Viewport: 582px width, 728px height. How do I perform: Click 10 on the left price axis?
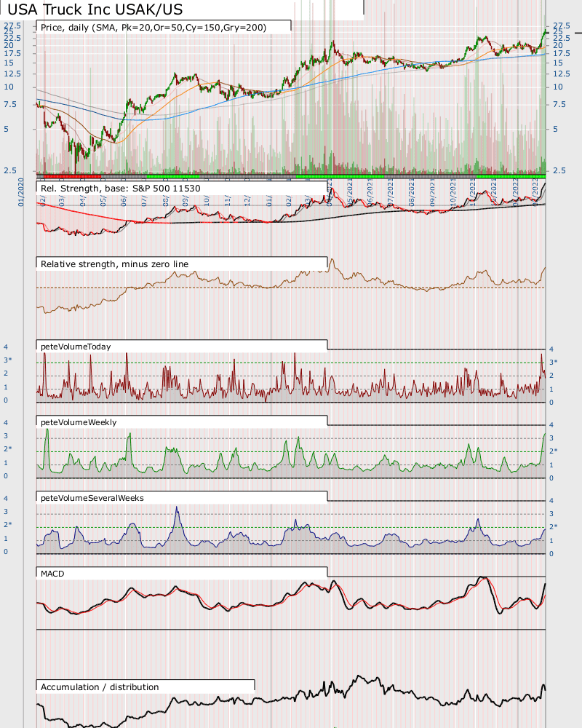[9, 87]
